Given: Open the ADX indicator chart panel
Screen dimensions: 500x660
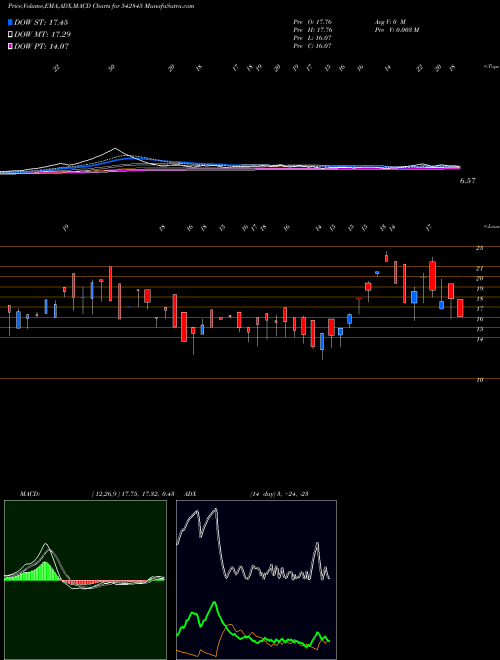Looking at the screenshot, I should (x=256, y=580).
